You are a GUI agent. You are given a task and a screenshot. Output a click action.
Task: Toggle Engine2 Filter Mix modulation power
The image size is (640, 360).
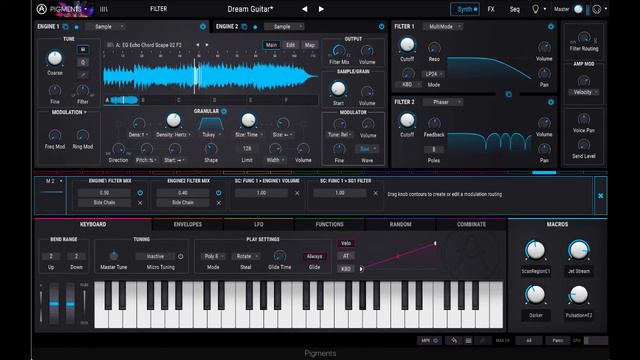(219, 193)
